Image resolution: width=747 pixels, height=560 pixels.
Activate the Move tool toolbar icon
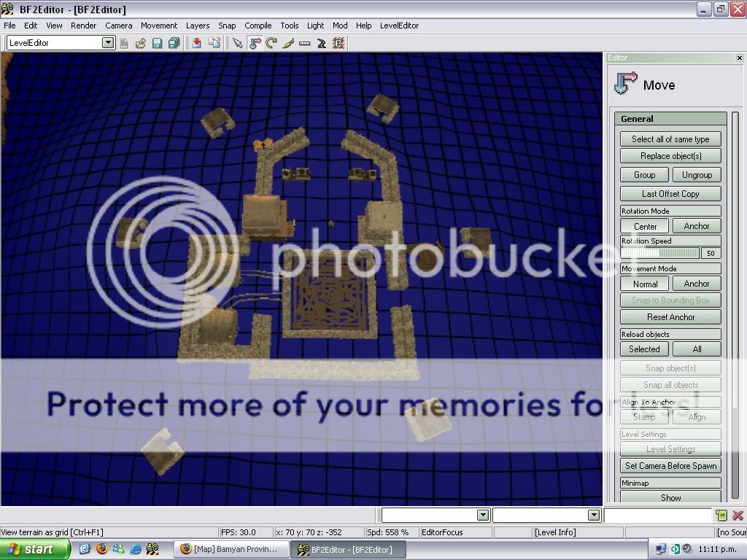click(255, 43)
